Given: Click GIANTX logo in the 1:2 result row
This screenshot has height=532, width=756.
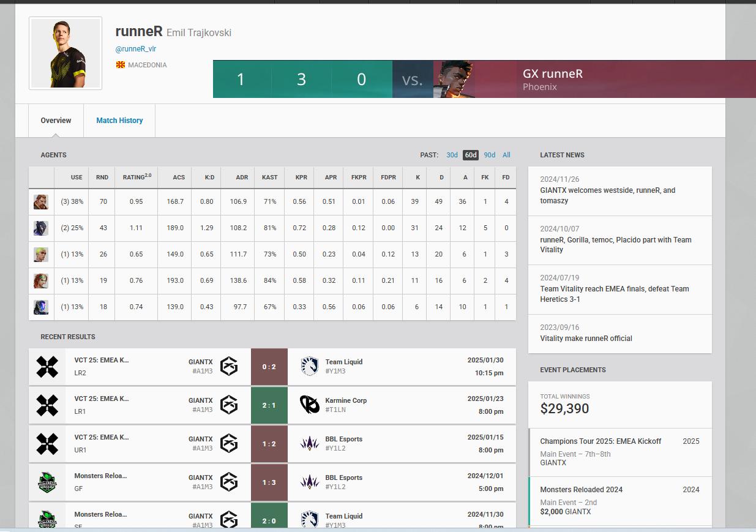Looking at the screenshot, I should pyautogui.click(x=229, y=444).
